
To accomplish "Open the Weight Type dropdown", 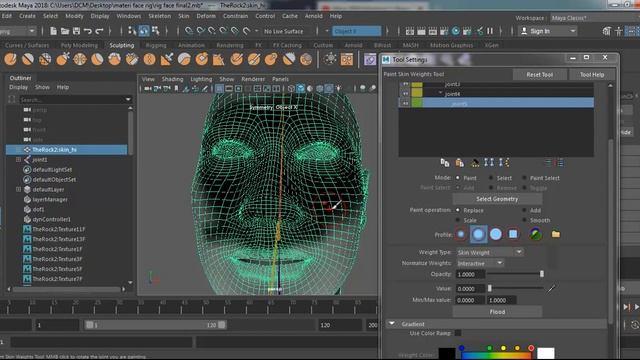I will tap(489, 252).
